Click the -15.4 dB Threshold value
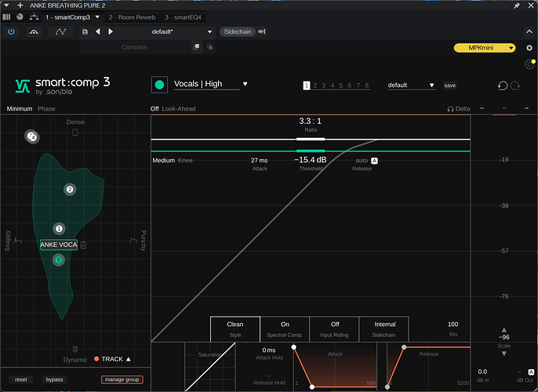This screenshot has width=538, height=392. [311, 160]
